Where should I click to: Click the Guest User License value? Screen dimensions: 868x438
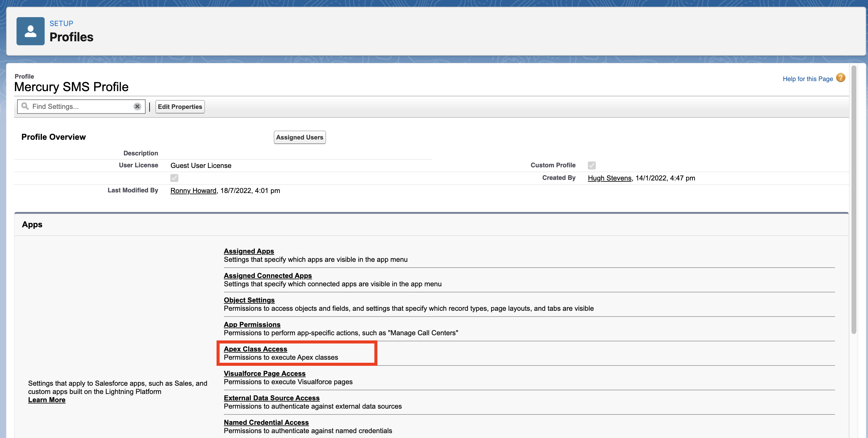tap(201, 165)
